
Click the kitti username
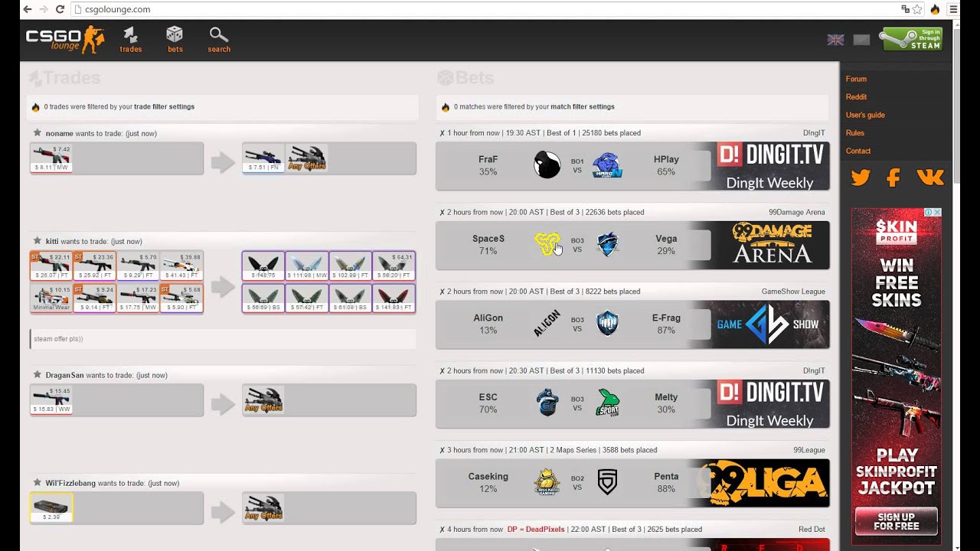point(51,242)
